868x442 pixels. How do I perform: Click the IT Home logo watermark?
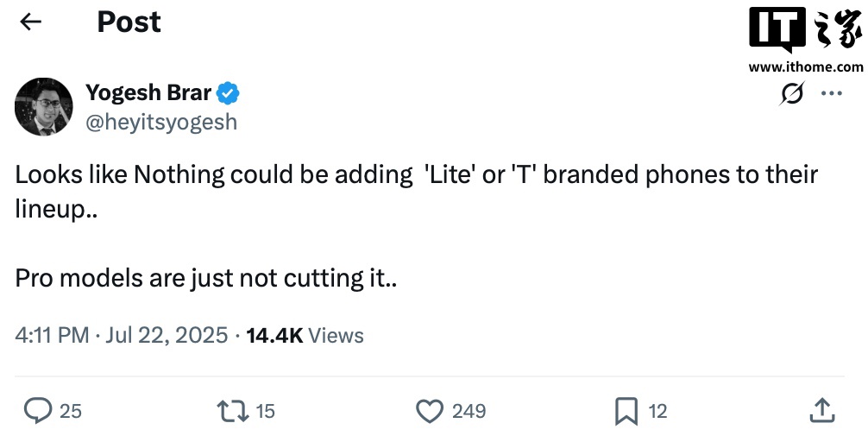pos(804,32)
